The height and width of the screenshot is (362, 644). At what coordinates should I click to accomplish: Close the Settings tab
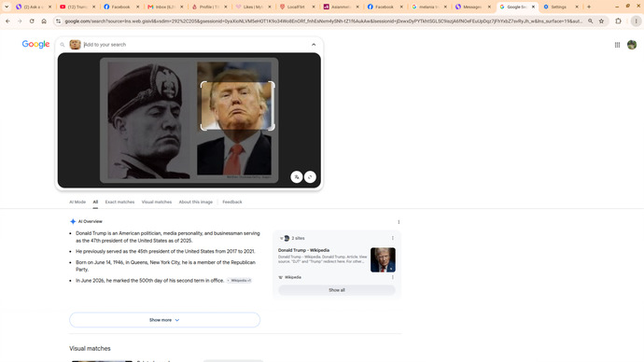[577, 7]
